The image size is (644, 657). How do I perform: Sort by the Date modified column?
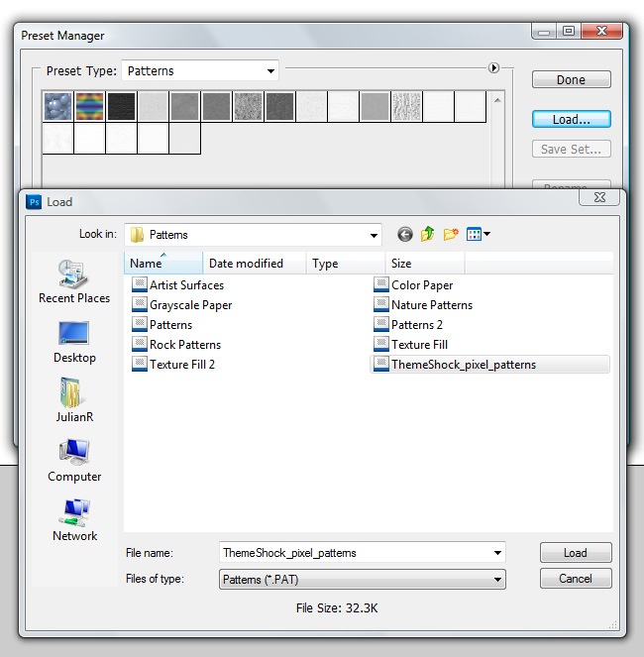(255, 264)
